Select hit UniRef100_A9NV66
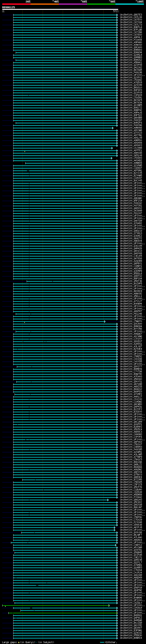The image size is (146, 644). [131, 128]
